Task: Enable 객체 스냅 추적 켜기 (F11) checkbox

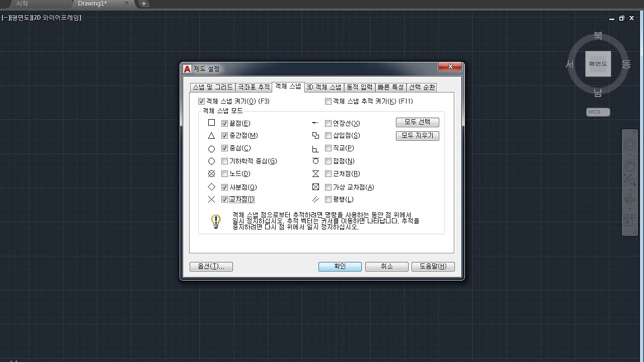Action: pos(329,102)
